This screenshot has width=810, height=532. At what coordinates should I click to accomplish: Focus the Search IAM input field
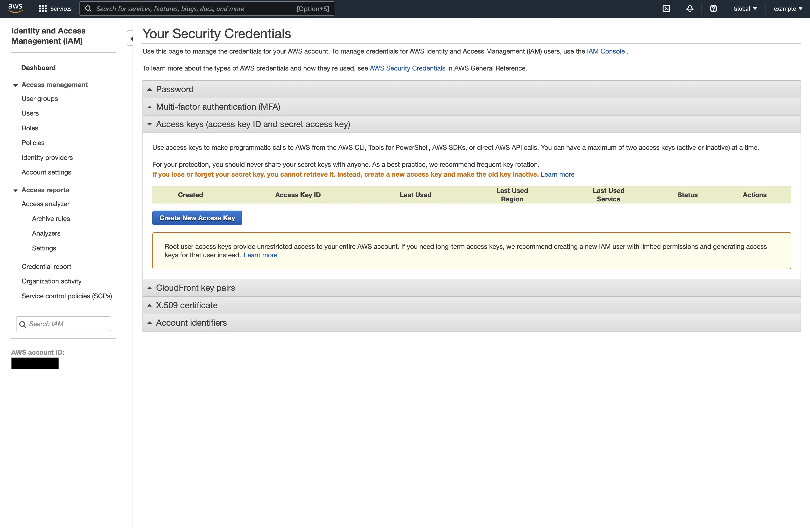[68, 324]
